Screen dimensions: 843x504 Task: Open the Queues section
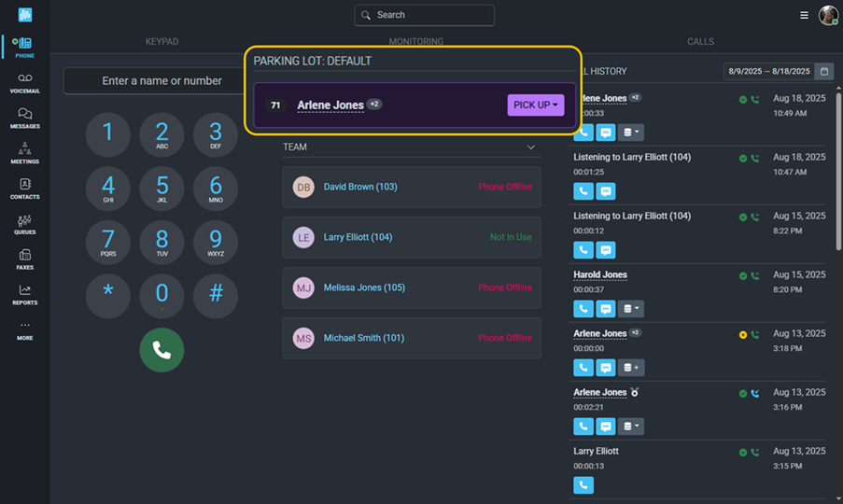(24, 224)
